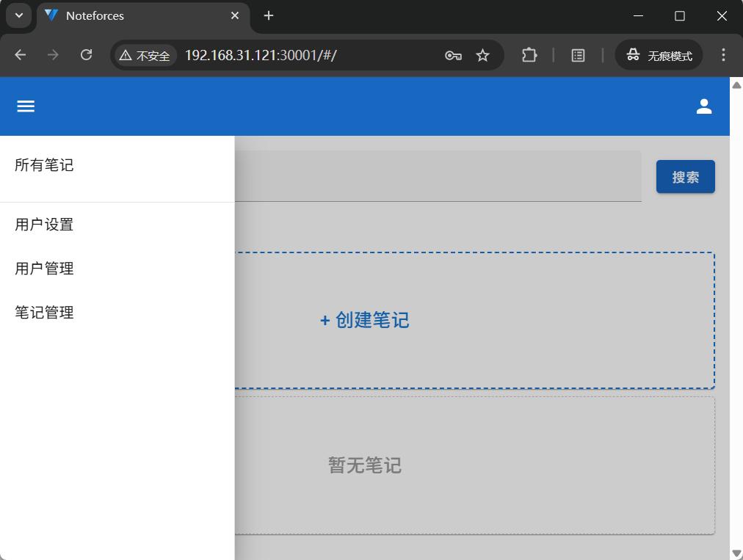
Task: Go back with the browser back arrow
Action: click(x=21, y=56)
